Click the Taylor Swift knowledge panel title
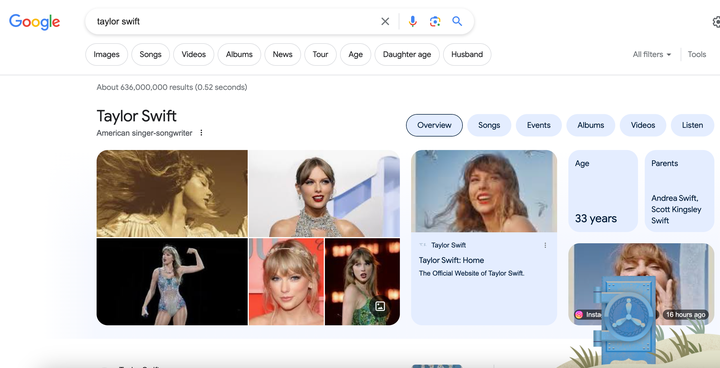The width and height of the screenshot is (720, 368). [x=136, y=116]
